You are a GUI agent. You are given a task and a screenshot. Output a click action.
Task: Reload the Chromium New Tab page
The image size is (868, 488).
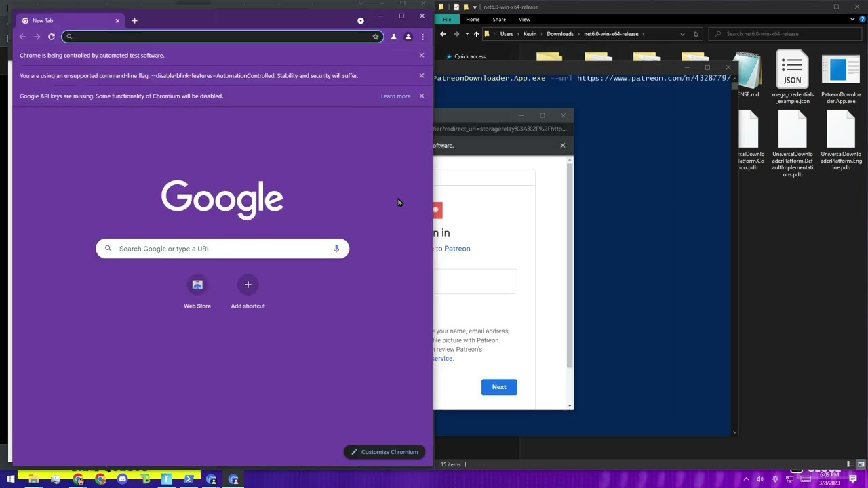coord(52,37)
